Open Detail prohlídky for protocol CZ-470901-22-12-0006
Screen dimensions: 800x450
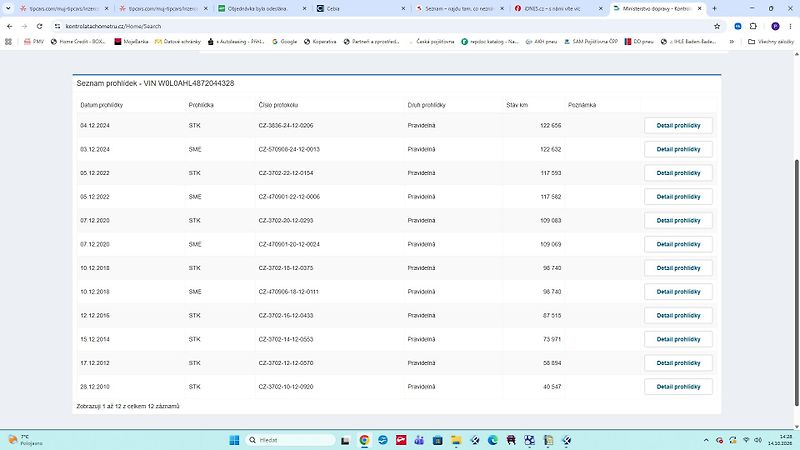(x=678, y=197)
